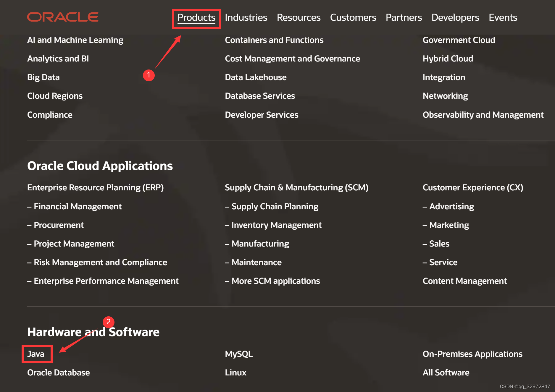Viewport: 555px width, 392px height.
Task: Open the Java product link
Action: click(36, 354)
